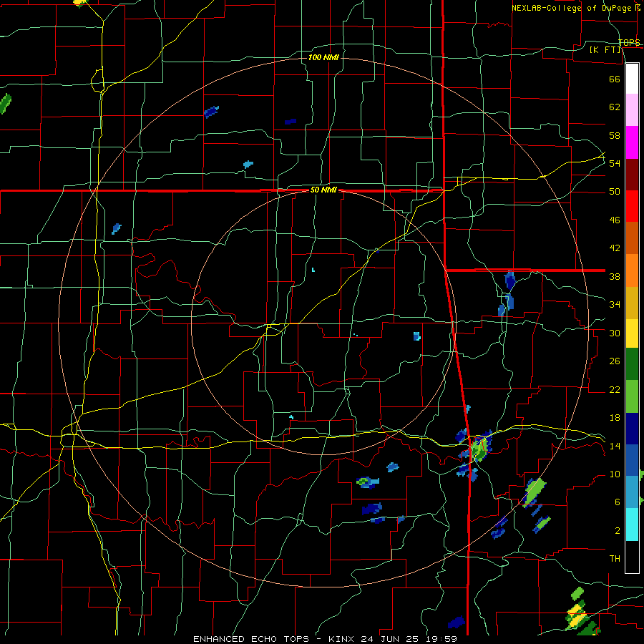
Task: Click the "66" legend value
Action: pos(615,79)
